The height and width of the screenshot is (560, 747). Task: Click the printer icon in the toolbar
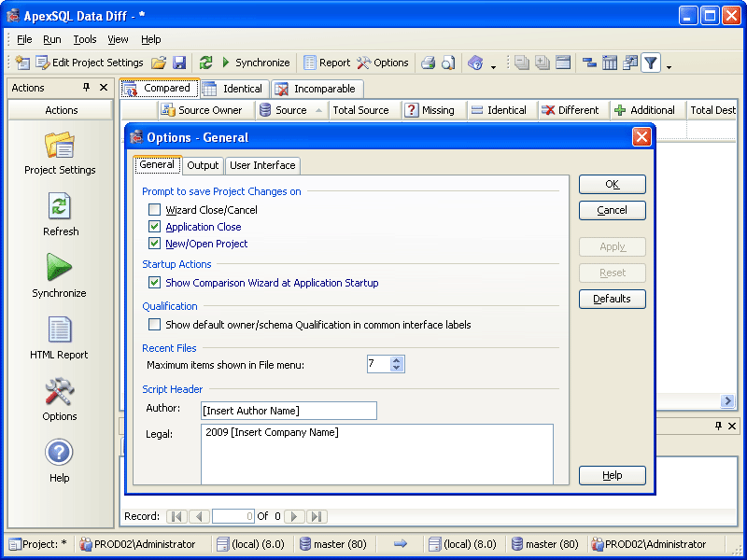(428, 63)
